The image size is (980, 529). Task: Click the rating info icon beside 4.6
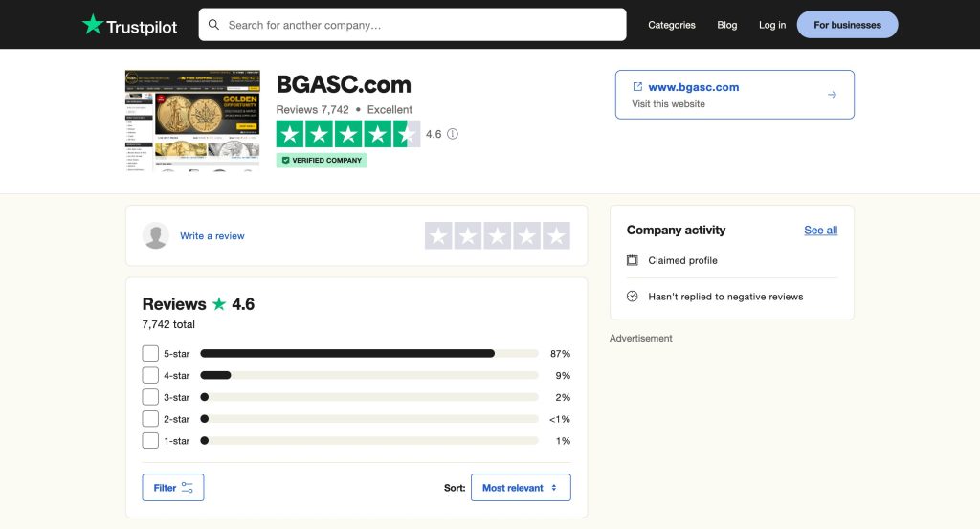pos(453,134)
